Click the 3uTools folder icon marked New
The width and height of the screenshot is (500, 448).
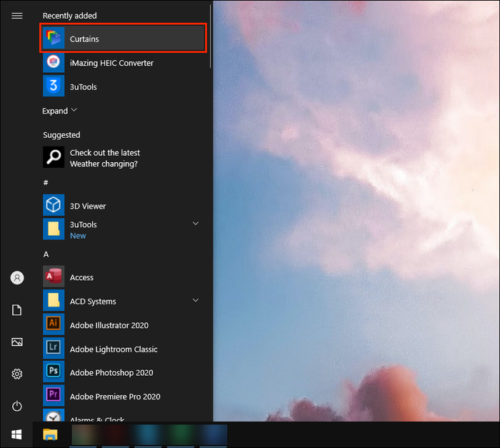coord(54,229)
